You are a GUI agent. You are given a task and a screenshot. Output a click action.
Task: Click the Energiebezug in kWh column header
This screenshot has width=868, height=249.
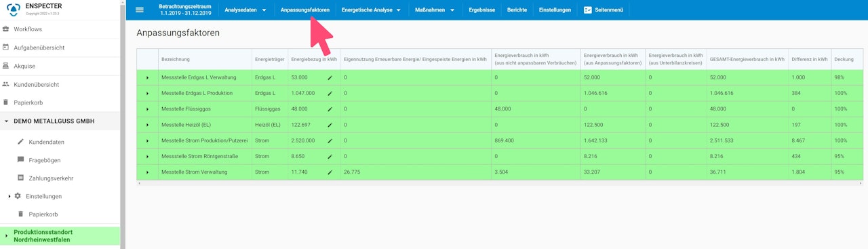[x=314, y=59]
